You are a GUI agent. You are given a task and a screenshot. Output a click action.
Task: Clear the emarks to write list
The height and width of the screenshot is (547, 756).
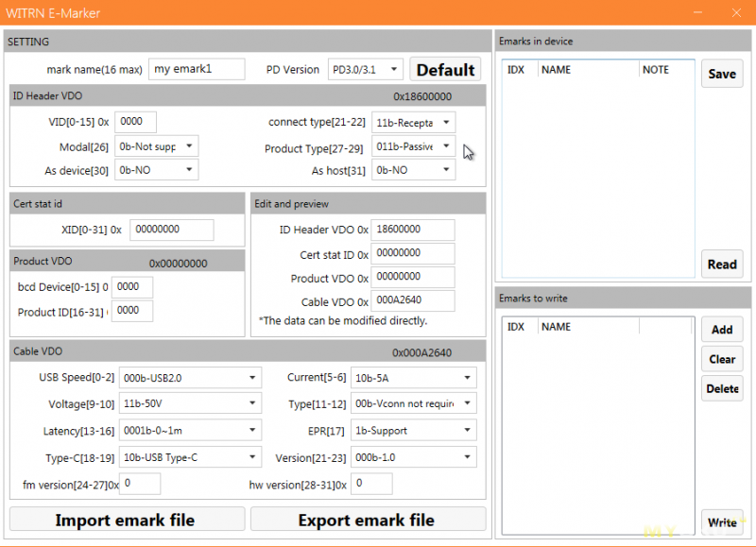click(722, 359)
